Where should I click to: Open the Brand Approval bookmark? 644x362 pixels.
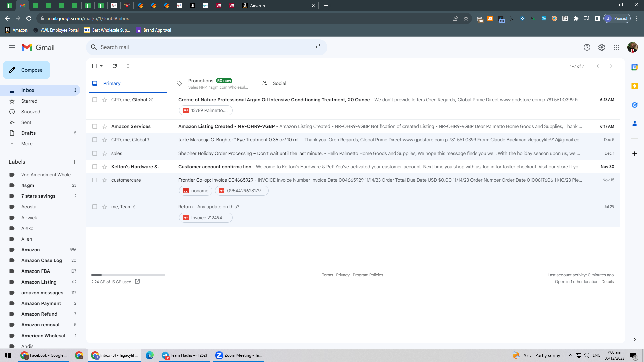(154, 30)
